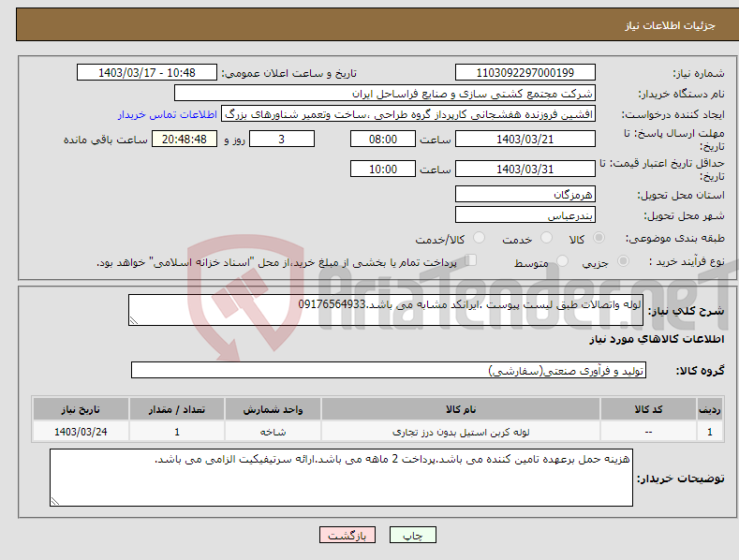Click the announcement date field 1403/03/17 - 10:48

click(x=146, y=73)
